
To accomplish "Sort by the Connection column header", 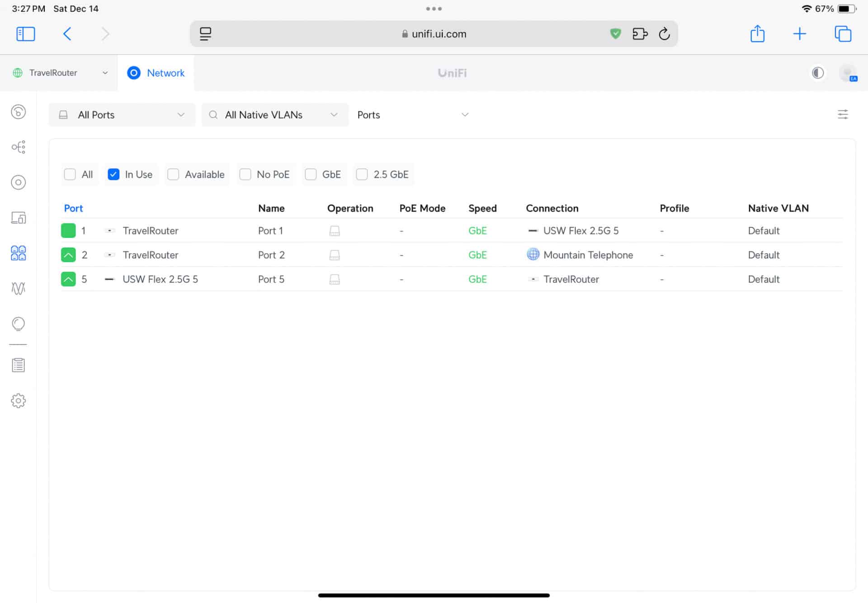I will (552, 208).
